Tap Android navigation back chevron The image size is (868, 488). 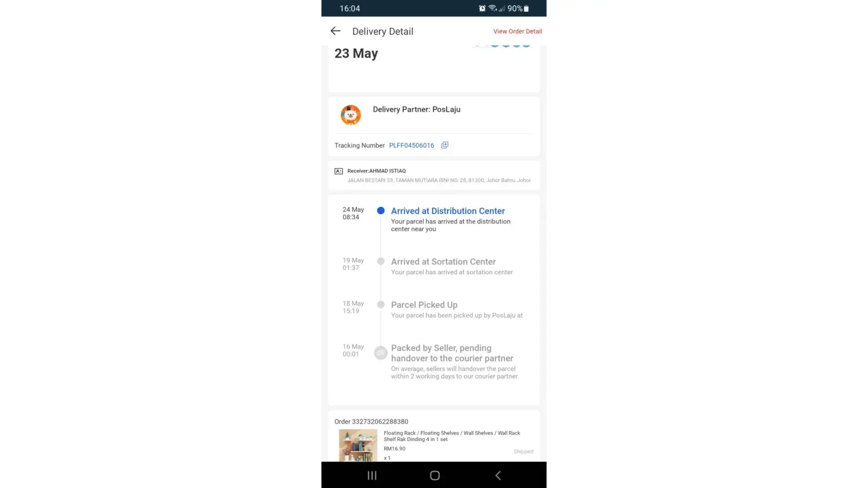pyautogui.click(x=497, y=475)
